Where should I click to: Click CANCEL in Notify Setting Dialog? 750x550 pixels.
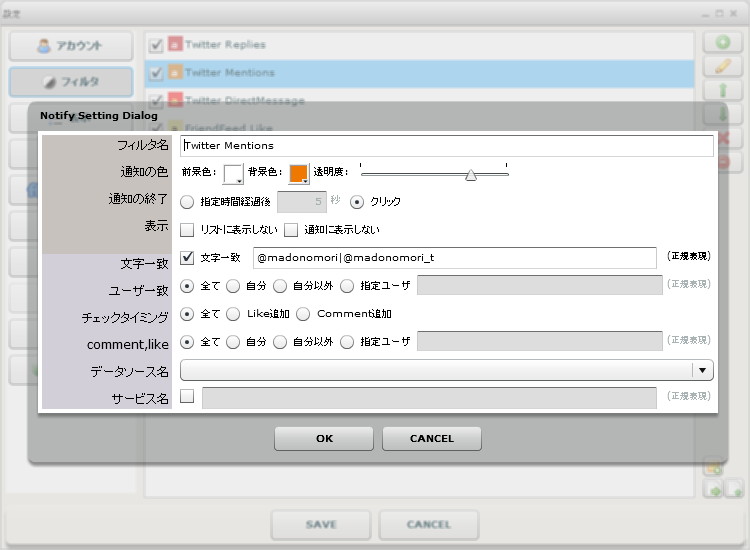coord(431,439)
